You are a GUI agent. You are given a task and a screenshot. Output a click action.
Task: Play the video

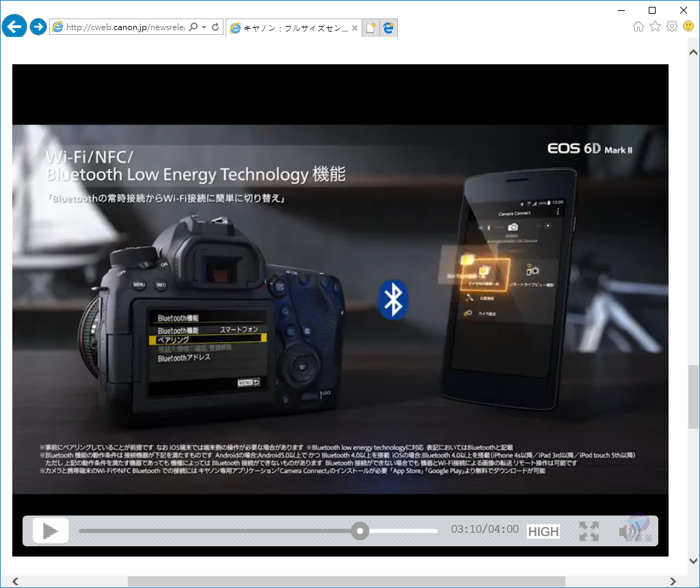click(x=51, y=531)
